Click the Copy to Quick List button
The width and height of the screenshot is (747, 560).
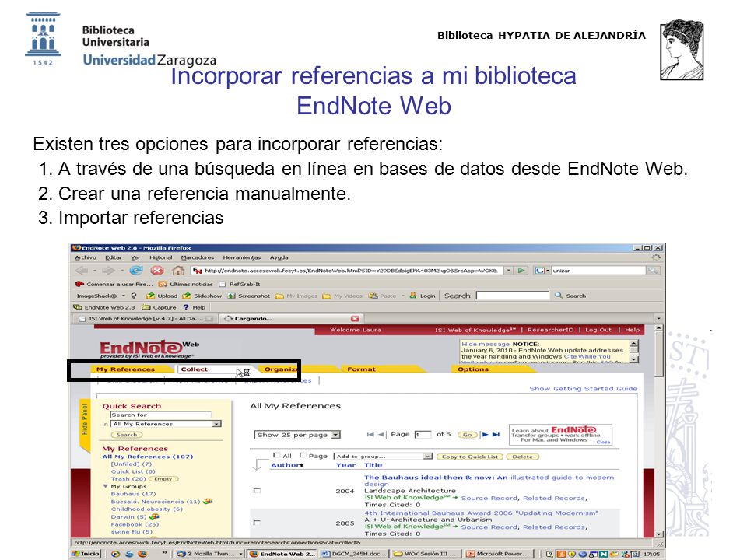pyautogui.click(x=470, y=457)
